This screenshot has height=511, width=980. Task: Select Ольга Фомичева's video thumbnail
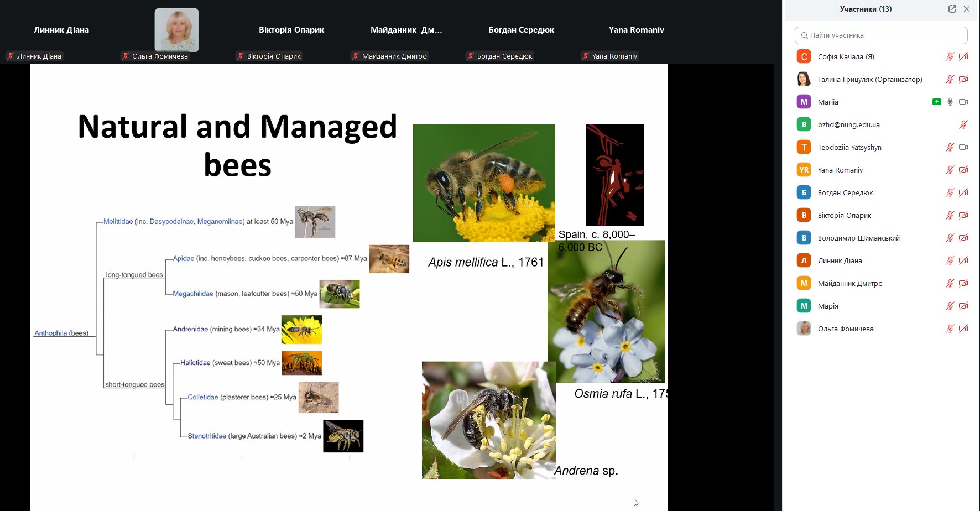(176, 30)
